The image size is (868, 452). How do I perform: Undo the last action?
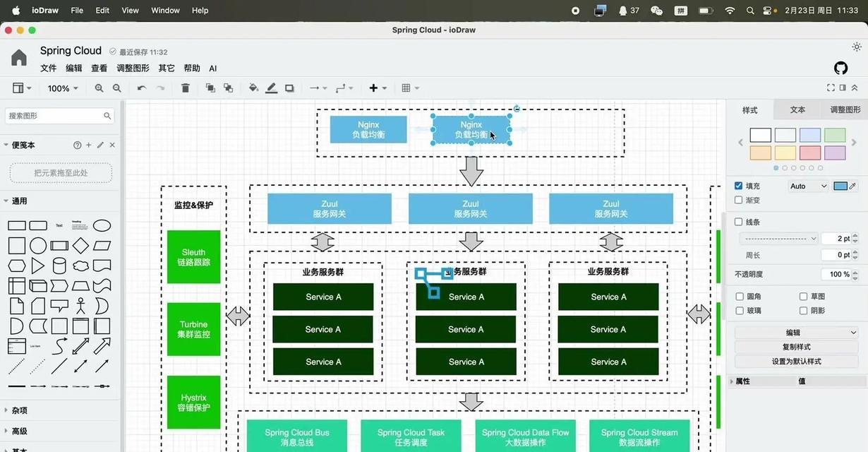(142, 88)
